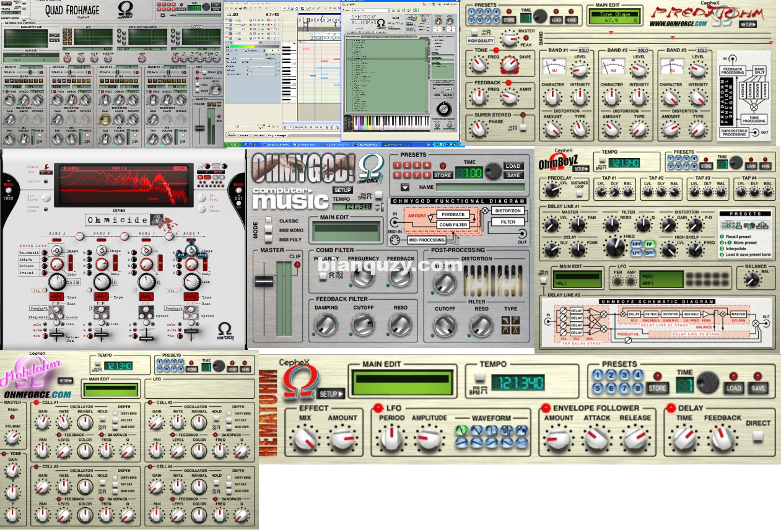Select CLASSIC mode in OhMyGod
Screen dimensions: 781x532
tap(269, 220)
